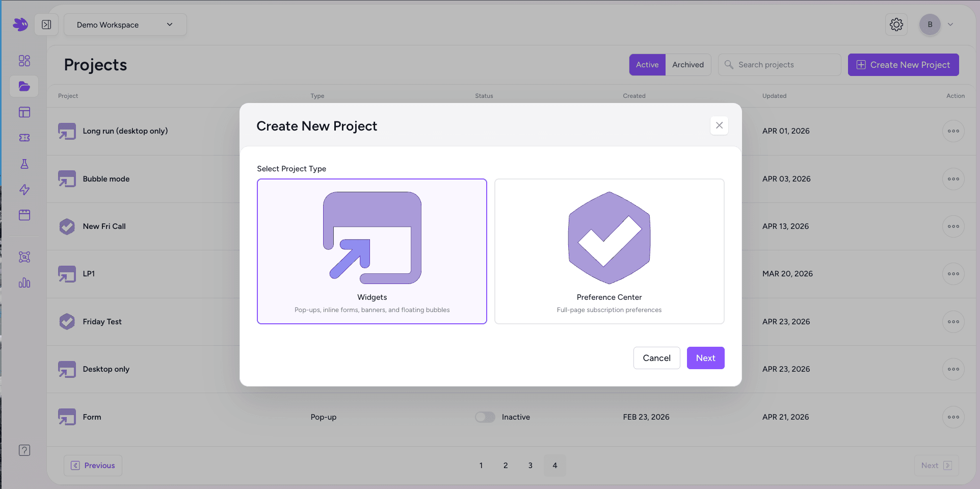Click the FEB 23, 2026 created date

point(646,417)
